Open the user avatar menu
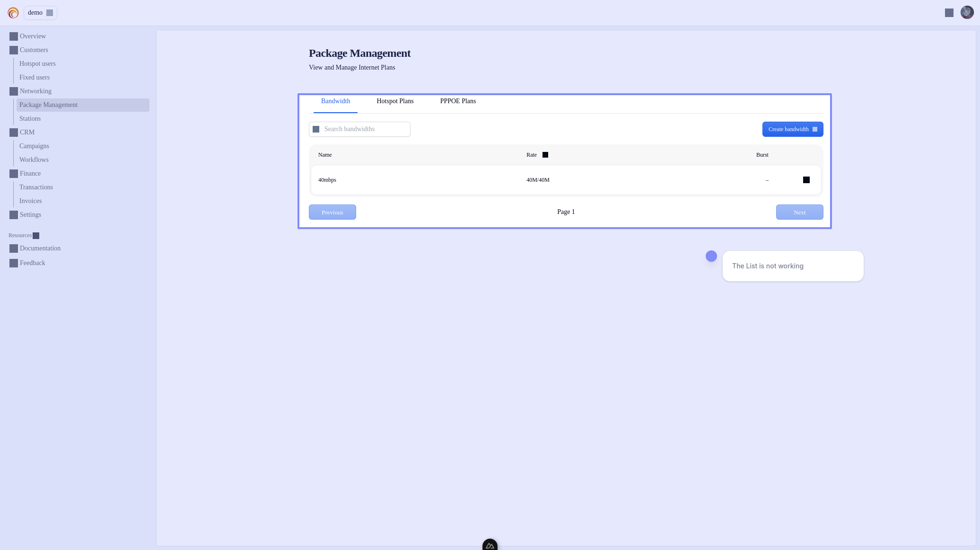The height and width of the screenshot is (550, 980). 967,12
